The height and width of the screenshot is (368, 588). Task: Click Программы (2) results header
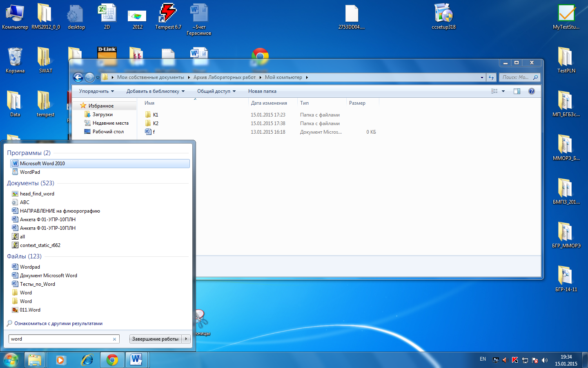[29, 153]
